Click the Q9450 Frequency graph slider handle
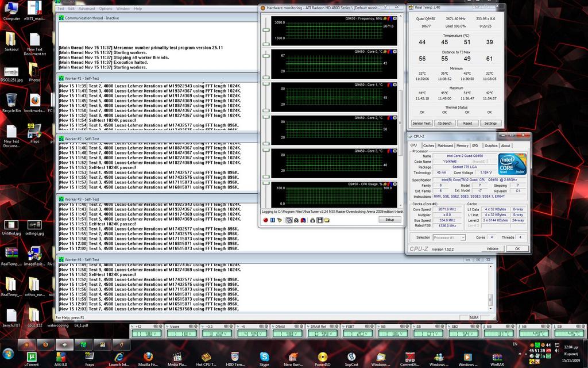588x368 pixels. (x=266, y=30)
